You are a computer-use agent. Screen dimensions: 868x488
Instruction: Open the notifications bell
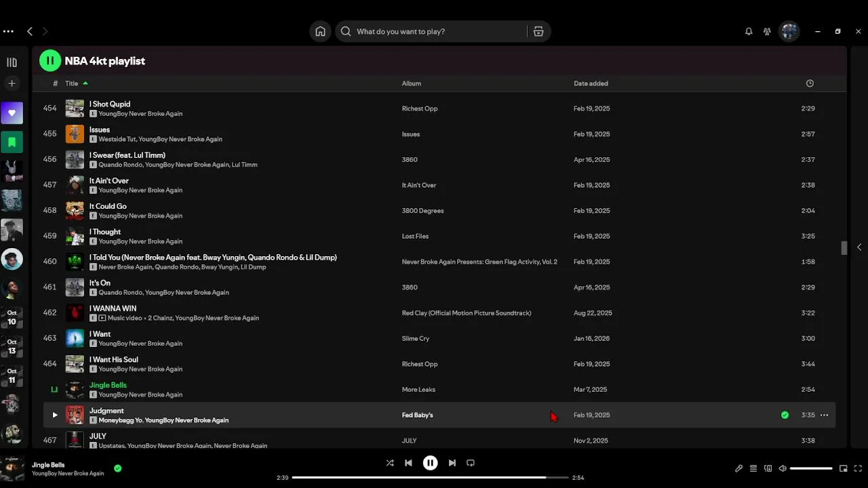(749, 31)
